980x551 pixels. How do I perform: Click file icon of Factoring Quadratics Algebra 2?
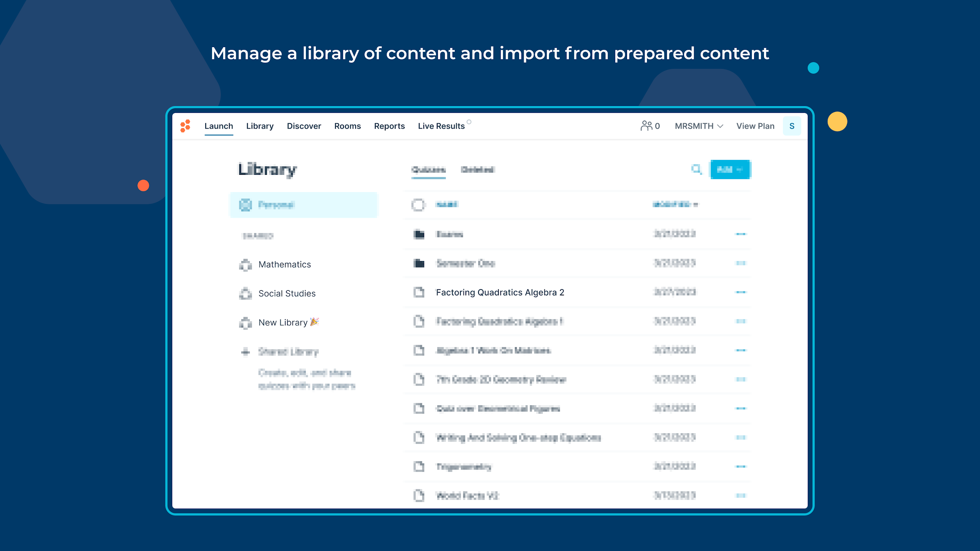[x=419, y=292]
